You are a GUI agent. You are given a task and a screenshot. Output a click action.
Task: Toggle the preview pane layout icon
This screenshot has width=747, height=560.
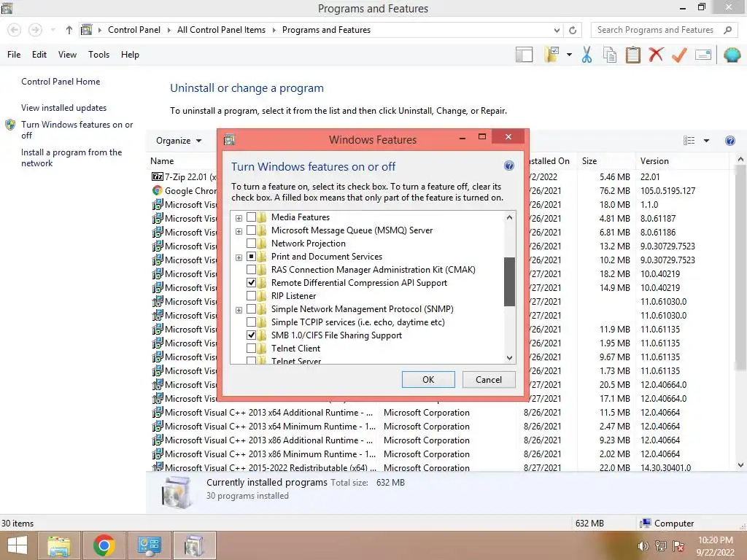point(524,55)
